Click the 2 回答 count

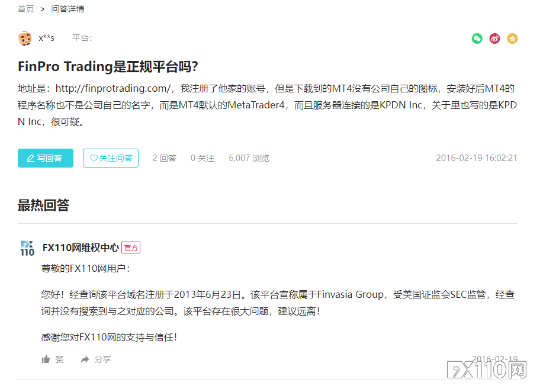165,158
